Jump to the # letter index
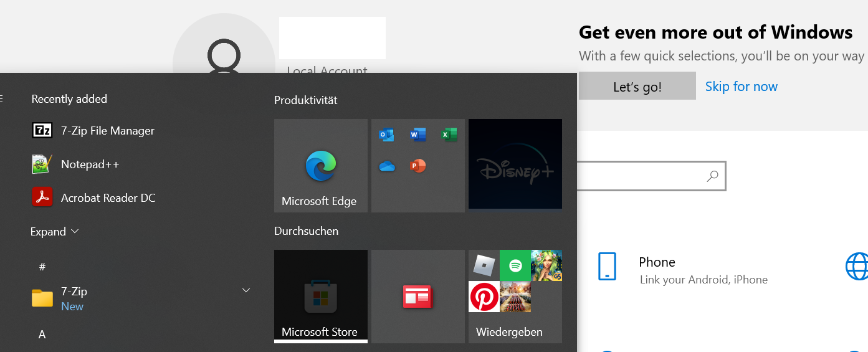The height and width of the screenshot is (352, 868). click(x=42, y=267)
